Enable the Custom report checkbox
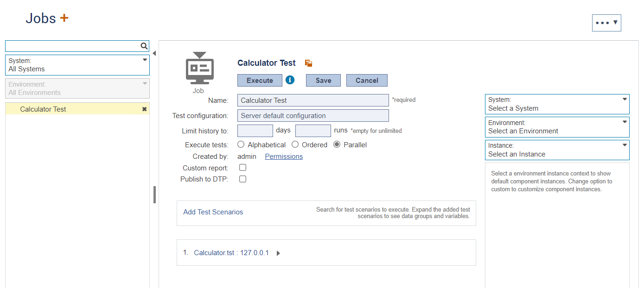The width and height of the screenshot is (644, 288). coord(242,168)
